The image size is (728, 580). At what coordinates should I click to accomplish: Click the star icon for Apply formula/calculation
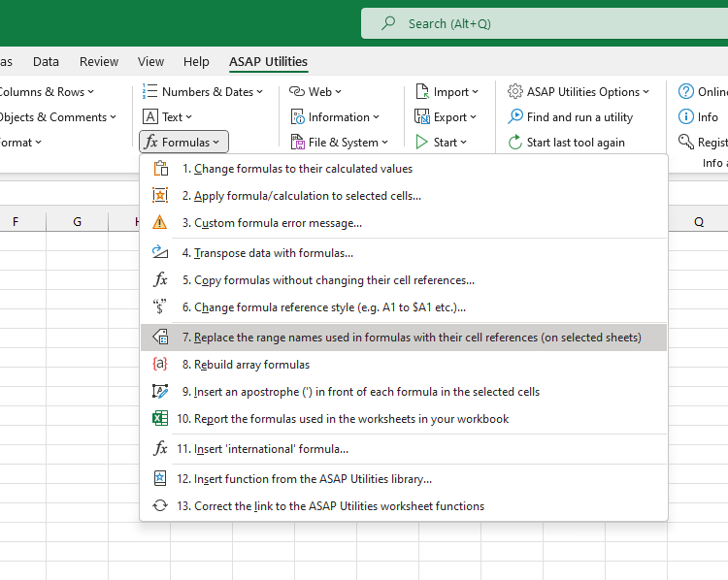(x=160, y=195)
